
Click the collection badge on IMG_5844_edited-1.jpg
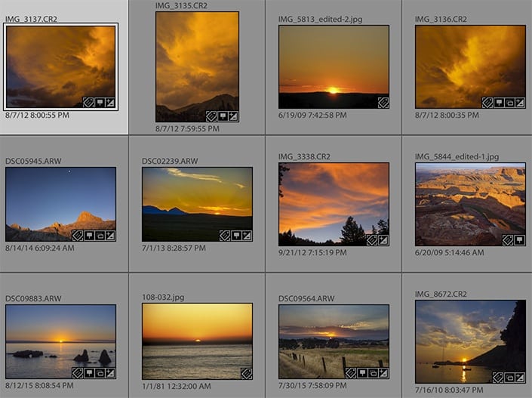tap(519, 240)
